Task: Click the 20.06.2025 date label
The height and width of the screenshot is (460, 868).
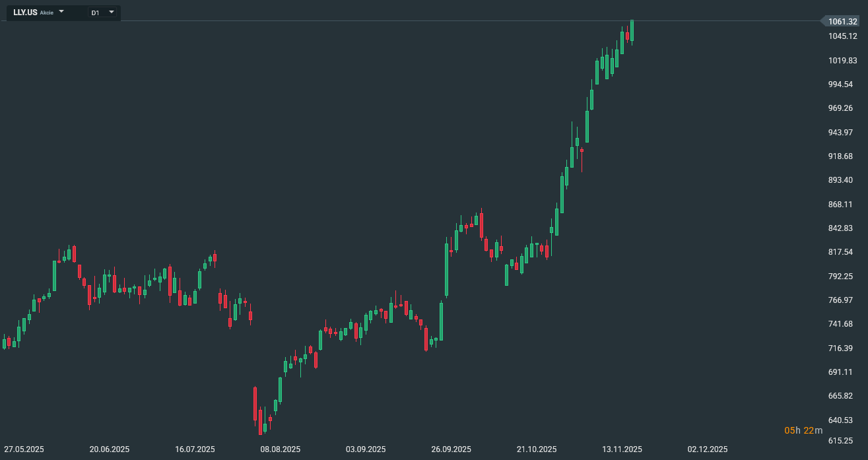Action: (110, 449)
